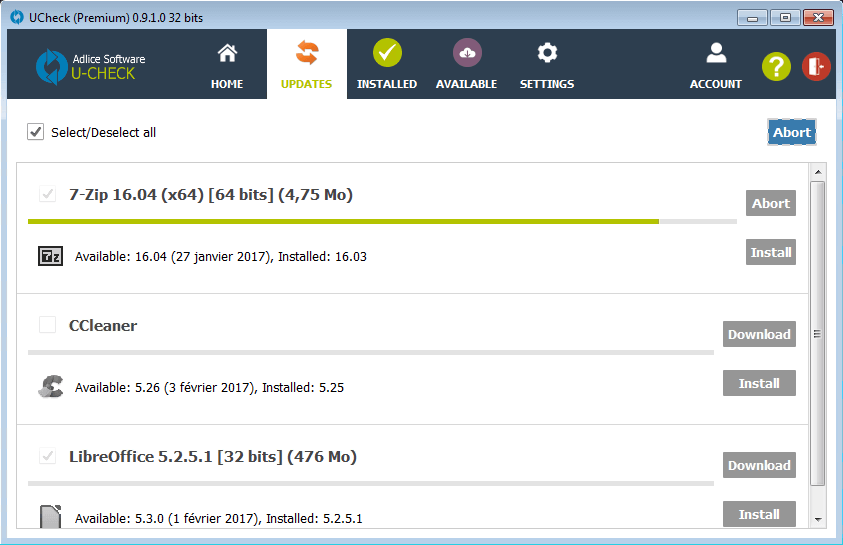Toggle the LibreOffice 5.2.5.1 checkbox
This screenshot has height=545, width=843.
click(47, 456)
